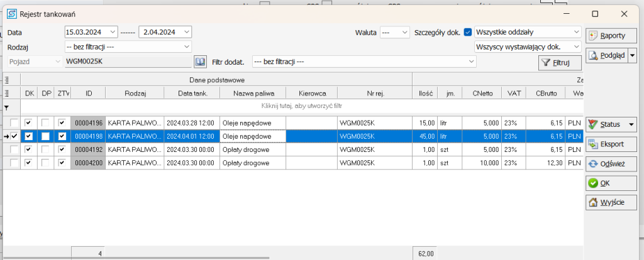Click the vehicle lookup book icon
The height and width of the screenshot is (260, 644).
(200, 62)
